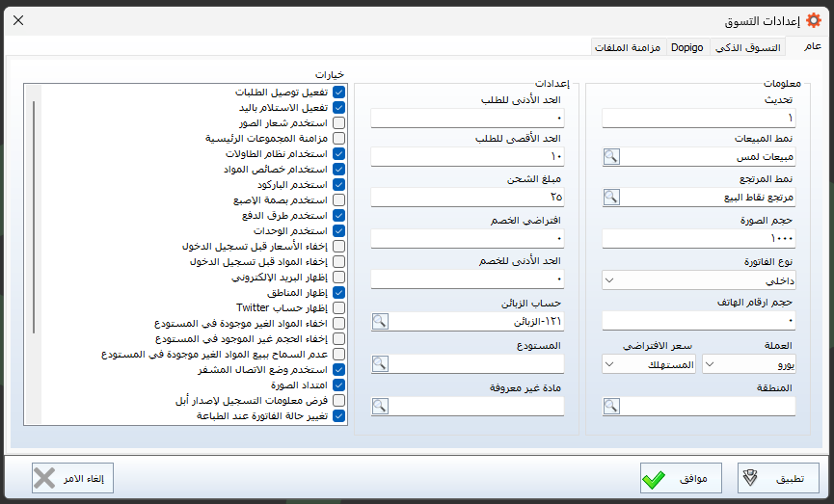Viewport: 834px width, 504px height.
Task: Enable استخدم شعار الصور checkbox
Action: pyautogui.click(x=338, y=123)
